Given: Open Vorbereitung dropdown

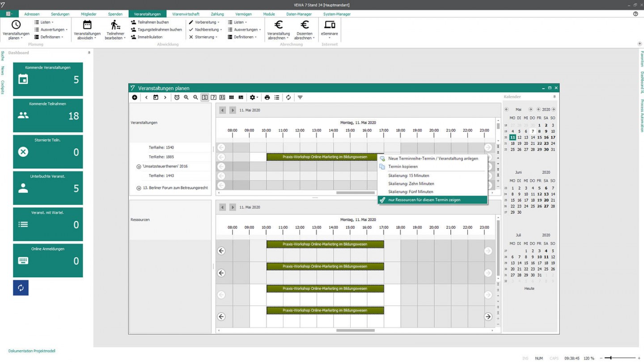Looking at the screenshot, I should point(204,22).
